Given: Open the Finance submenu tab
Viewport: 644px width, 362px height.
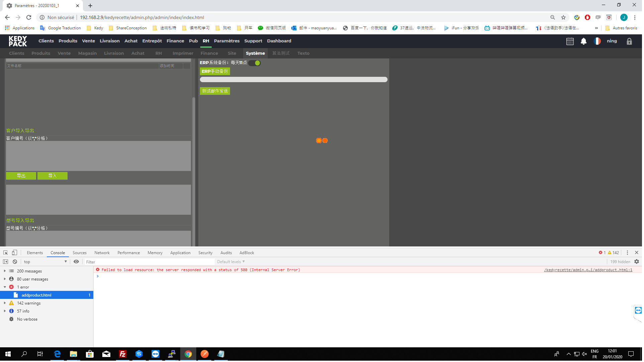Looking at the screenshot, I should point(210,53).
